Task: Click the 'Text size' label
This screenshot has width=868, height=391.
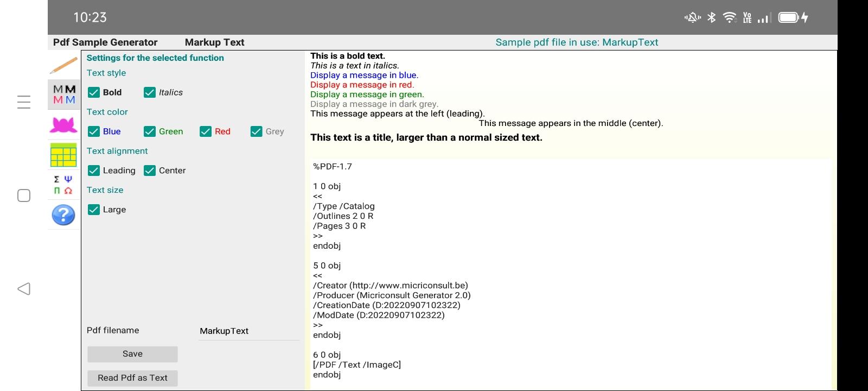Action: [105, 190]
